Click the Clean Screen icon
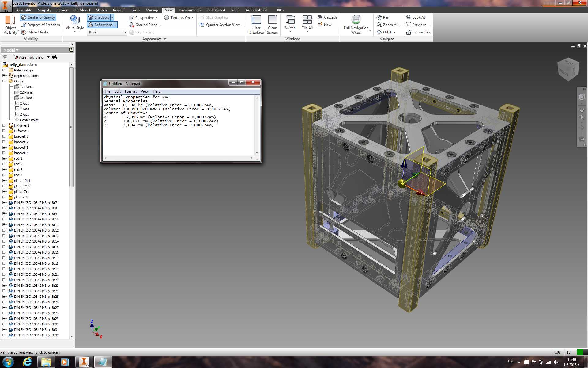Screen dimensions: 588x368 click(272, 20)
